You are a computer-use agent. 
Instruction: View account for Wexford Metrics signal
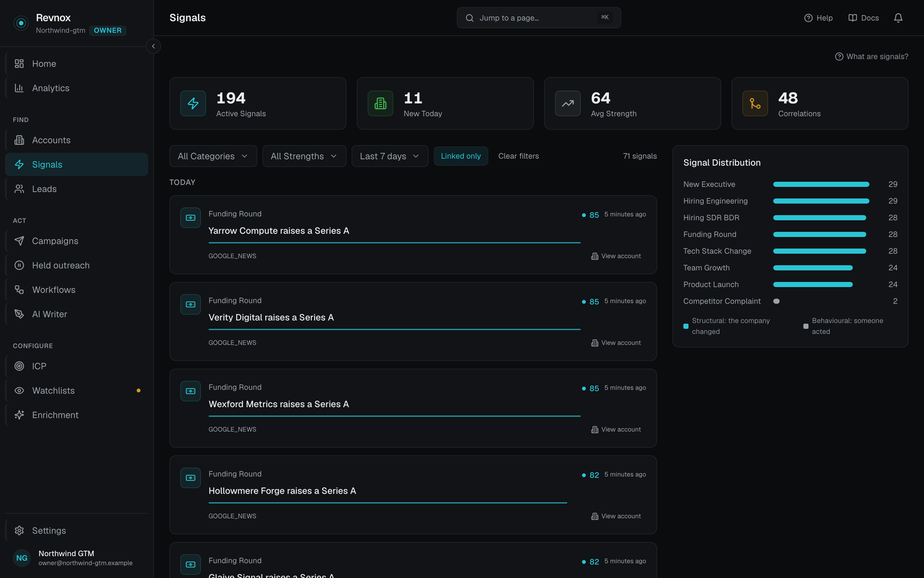tap(616, 430)
